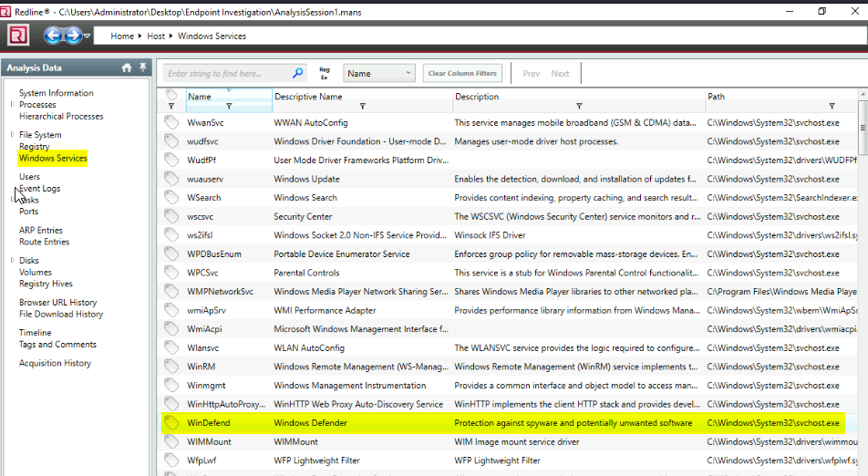Click the Redline logo home button
The image size is (868, 476).
pyautogui.click(x=18, y=36)
